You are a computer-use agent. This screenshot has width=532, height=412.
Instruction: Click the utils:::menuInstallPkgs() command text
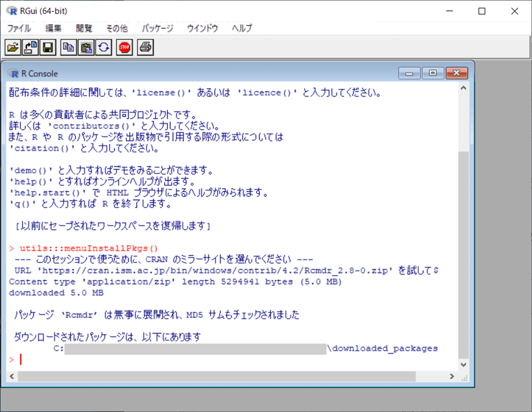click(x=88, y=248)
